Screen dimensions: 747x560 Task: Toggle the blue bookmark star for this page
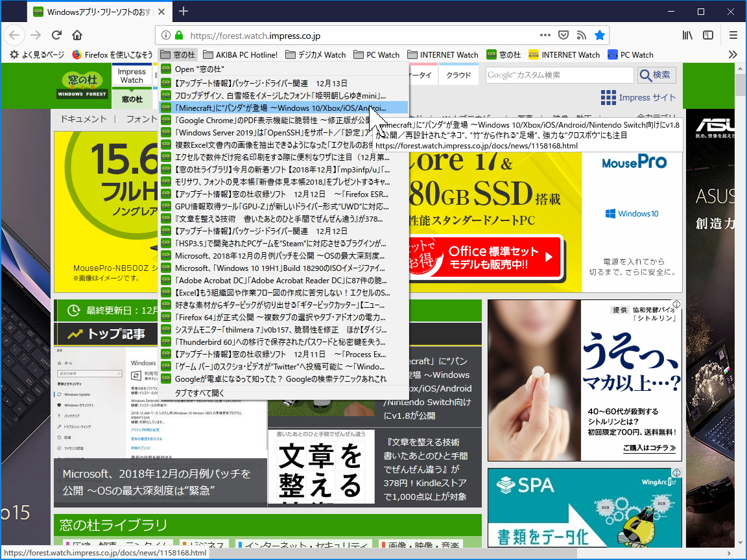click(x=600, y=35)
